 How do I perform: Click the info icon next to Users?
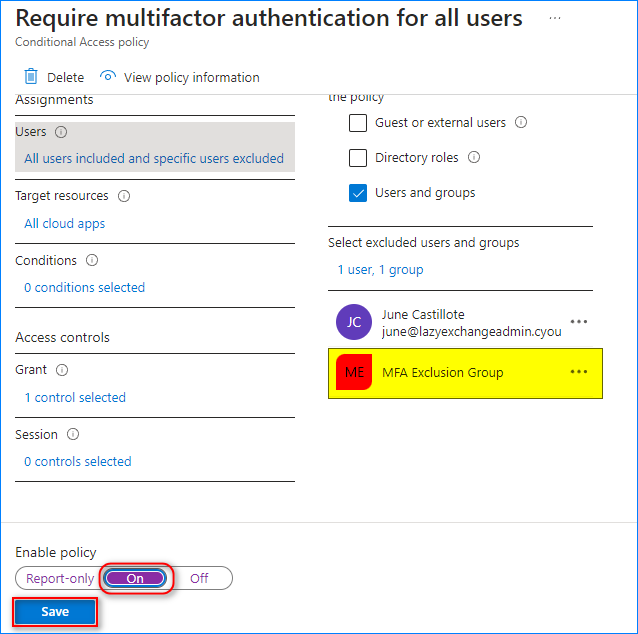[x=61, y=132]
